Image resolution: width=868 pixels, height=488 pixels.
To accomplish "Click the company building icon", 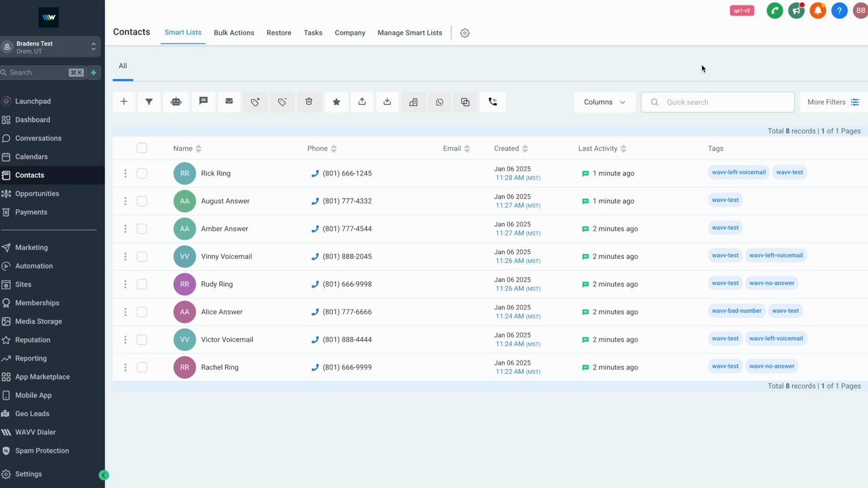I will (x=414, y=102).
